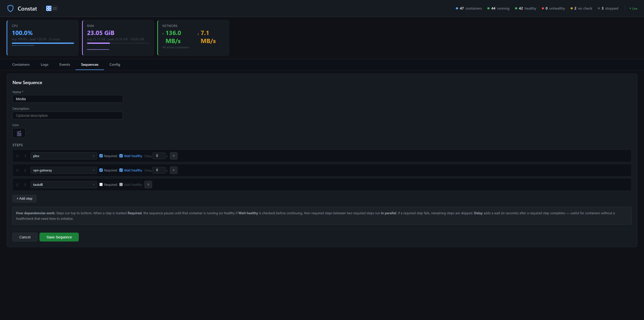Check Required for tautulli step

click(101, 185)
